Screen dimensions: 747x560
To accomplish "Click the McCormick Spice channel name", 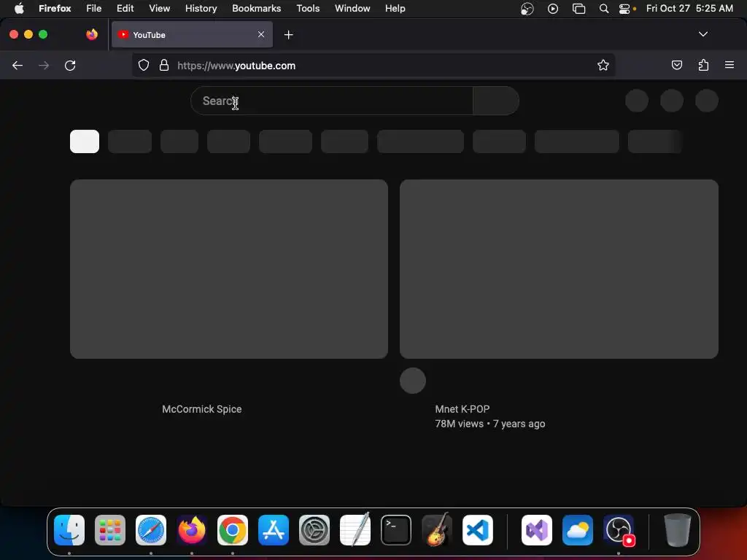I will tap(201, 409).
